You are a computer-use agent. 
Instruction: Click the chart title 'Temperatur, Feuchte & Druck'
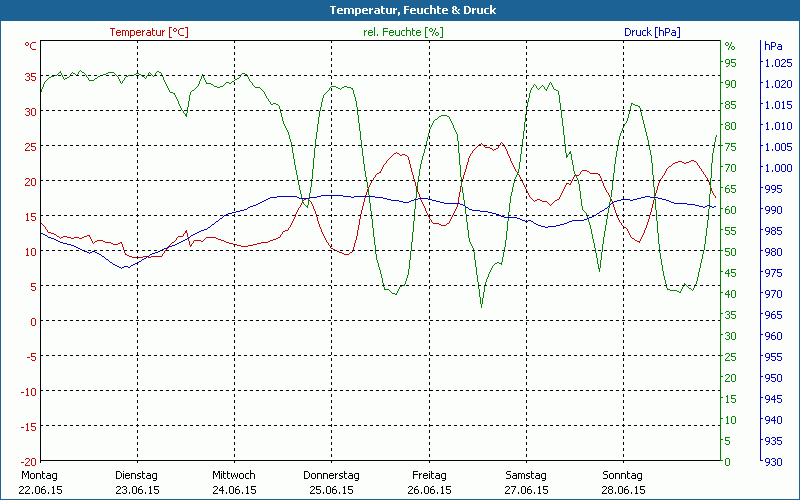412,10
